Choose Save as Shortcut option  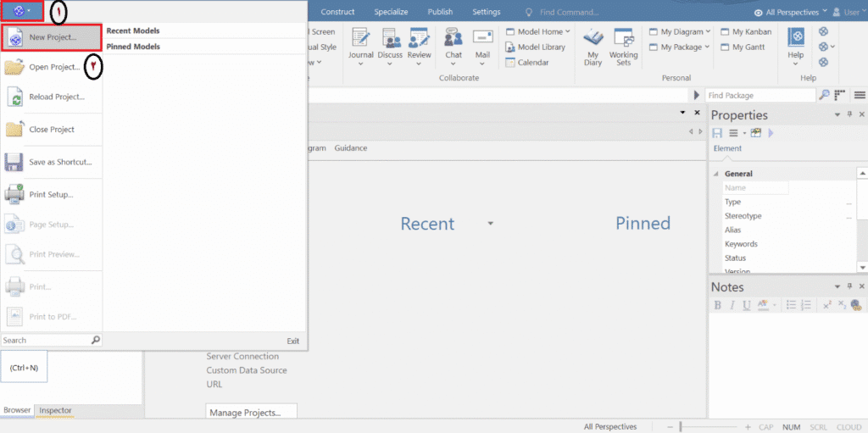(x=52, y=162)
